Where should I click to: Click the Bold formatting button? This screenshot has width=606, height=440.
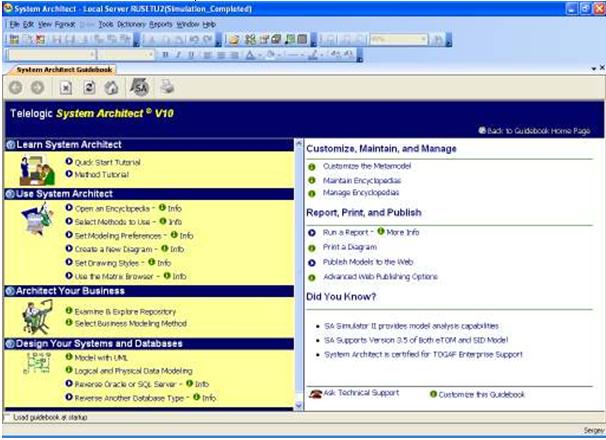pyautogui.click(x=165, y=55)
